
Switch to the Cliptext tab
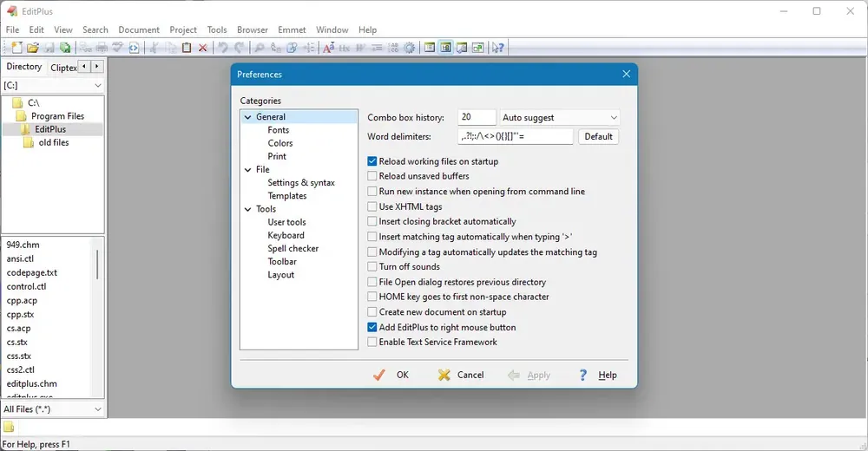[63, 68]
